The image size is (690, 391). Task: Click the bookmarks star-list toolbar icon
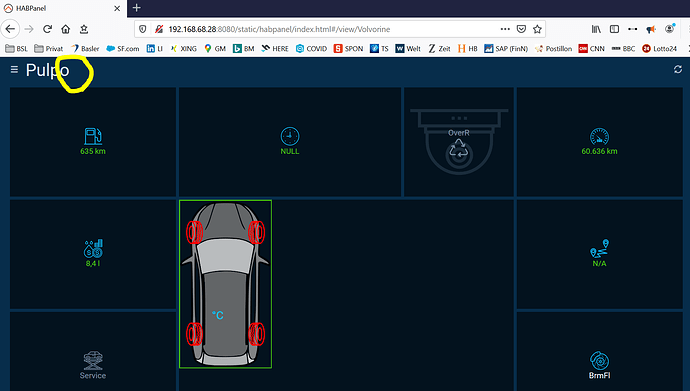84,29
